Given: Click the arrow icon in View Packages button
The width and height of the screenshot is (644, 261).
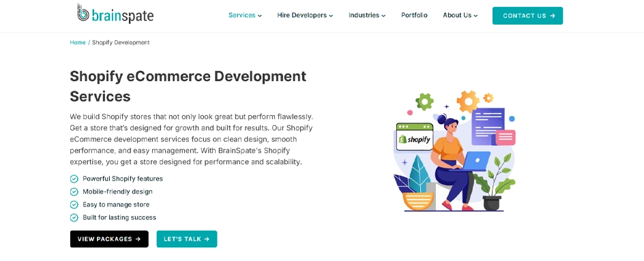Looking at the screenshot, I should (x=138, y=239).
